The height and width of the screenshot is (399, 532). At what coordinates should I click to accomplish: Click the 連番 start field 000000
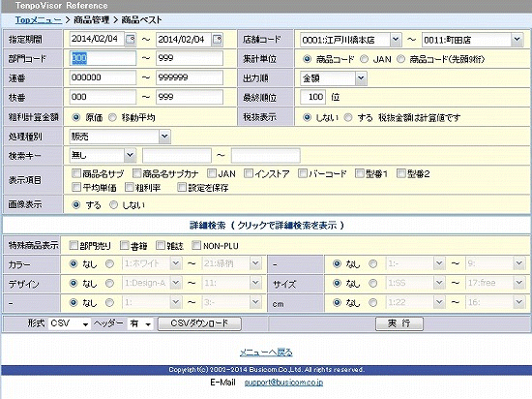pyautogui.click(x=103, y=77)
